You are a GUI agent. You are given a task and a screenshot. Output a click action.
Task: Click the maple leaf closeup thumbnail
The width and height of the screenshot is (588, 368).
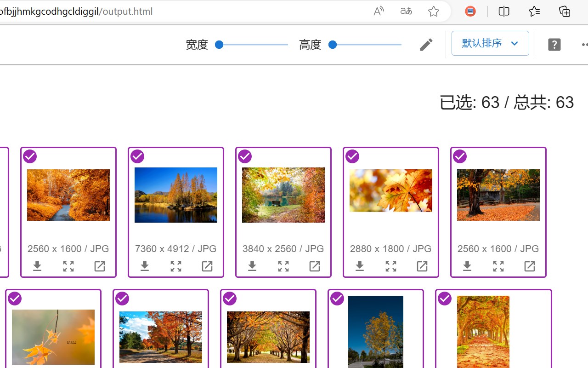391,190
